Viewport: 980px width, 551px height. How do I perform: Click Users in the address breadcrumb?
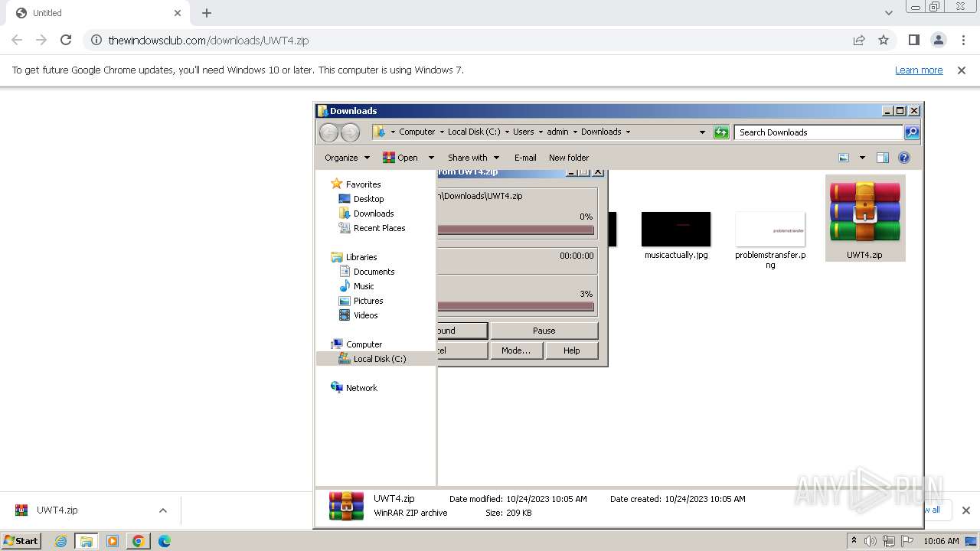(524, 132)
